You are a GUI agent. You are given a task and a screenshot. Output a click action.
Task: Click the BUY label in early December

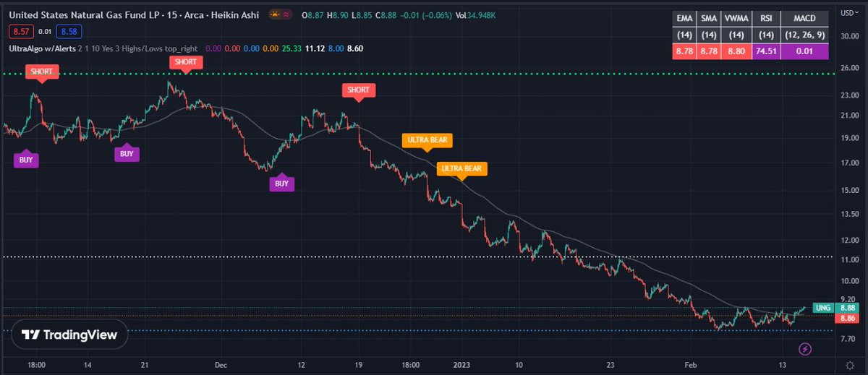pyautogui.click(x=282, y=183)
